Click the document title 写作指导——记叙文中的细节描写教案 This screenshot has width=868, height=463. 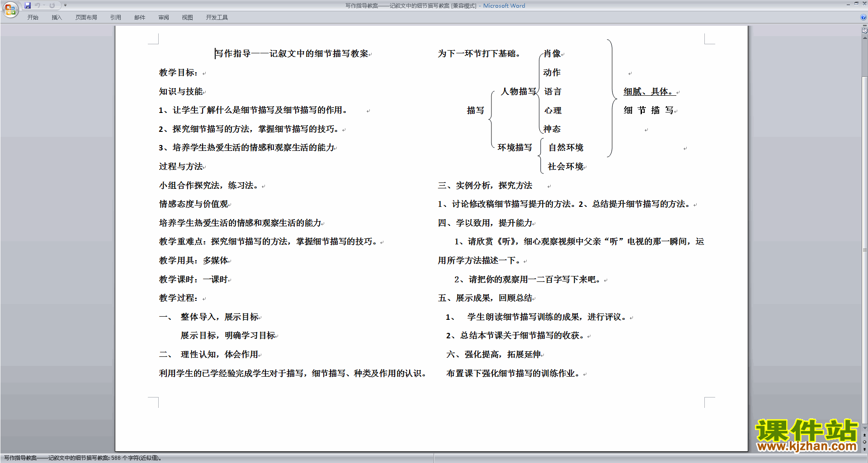pyautogui.click(x=292, y=54)
